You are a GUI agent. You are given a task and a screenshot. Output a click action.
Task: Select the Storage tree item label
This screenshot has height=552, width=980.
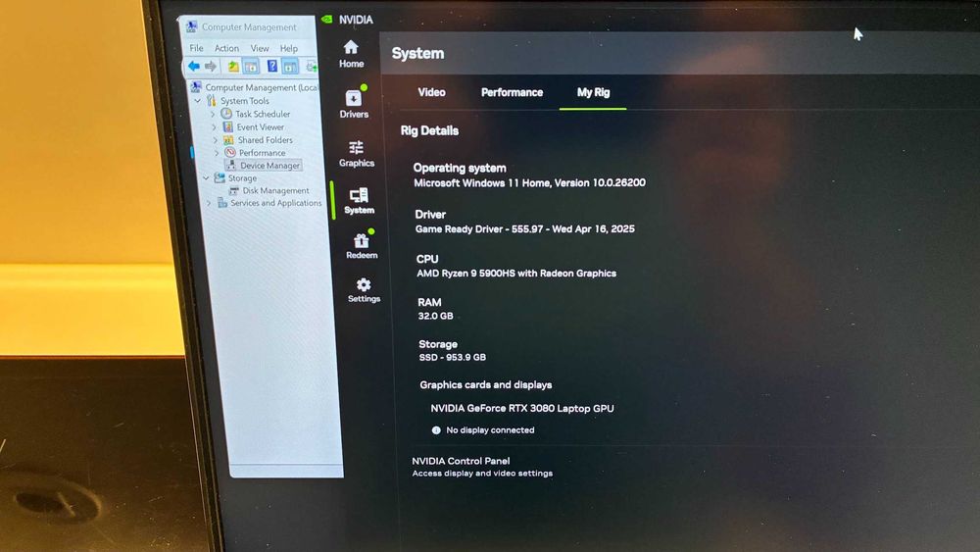point(242,178)
